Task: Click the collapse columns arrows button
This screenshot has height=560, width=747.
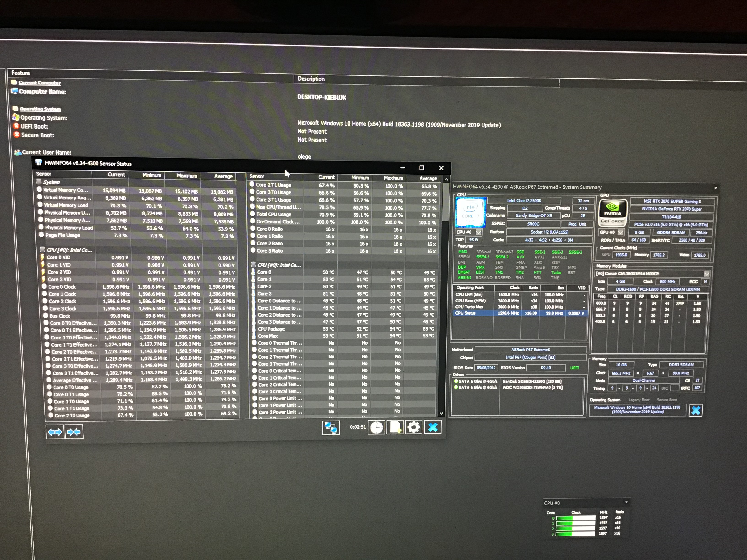Action: pyautogui.click(x=74, y=432)
